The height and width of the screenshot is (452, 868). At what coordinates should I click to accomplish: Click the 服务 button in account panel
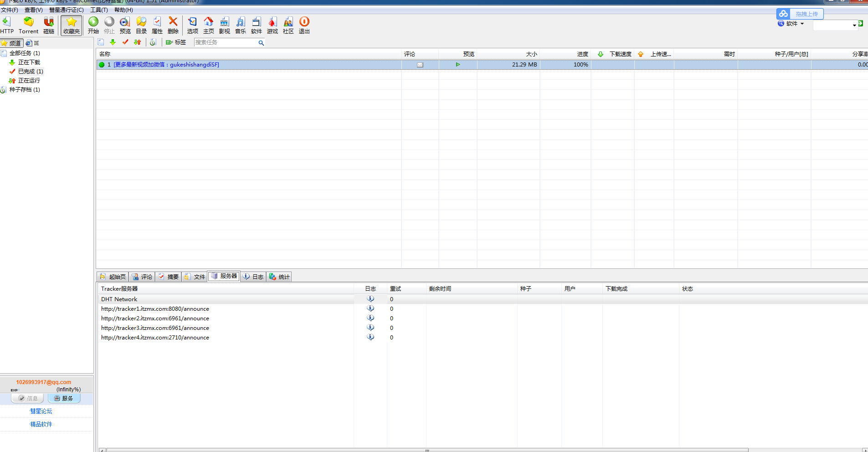[x=64, y=398]
